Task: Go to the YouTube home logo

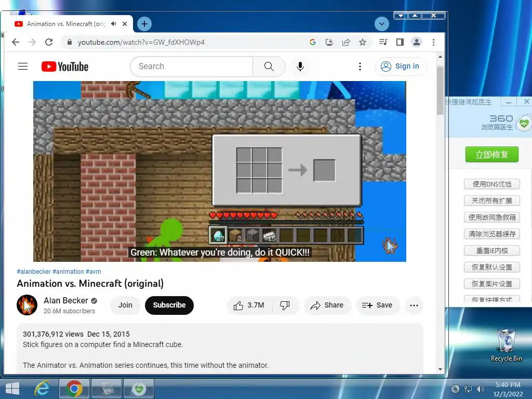Action: tap(65, 66)
